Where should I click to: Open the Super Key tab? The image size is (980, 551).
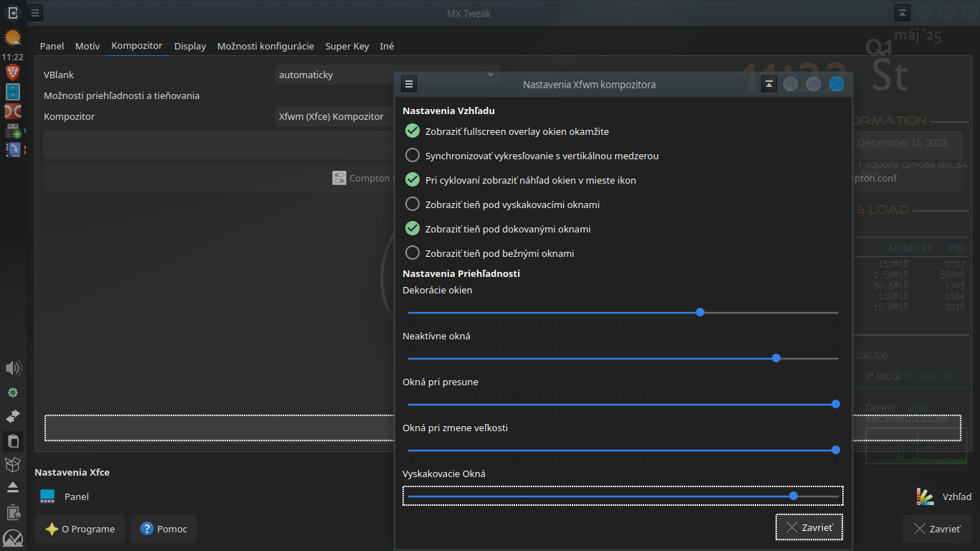[x=347, y=46]
